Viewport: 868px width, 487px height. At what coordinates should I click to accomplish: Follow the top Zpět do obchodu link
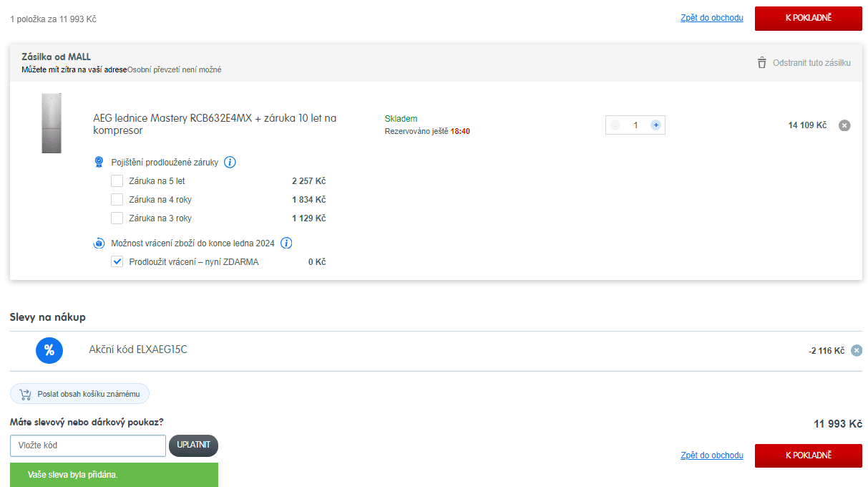(712, 18)
